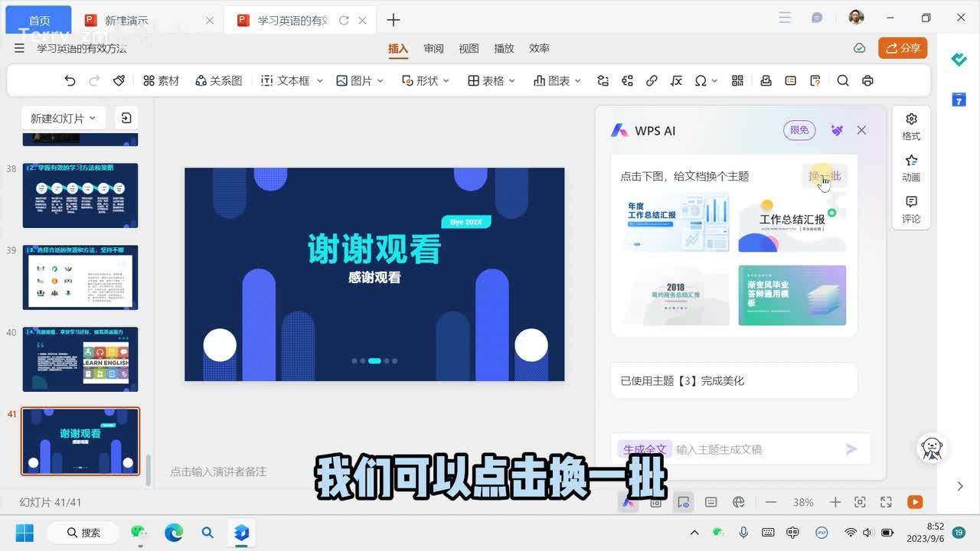Switch to the 审阅 review tab
The height and width of the screenshot is (551, 980).
pos(433,48)
